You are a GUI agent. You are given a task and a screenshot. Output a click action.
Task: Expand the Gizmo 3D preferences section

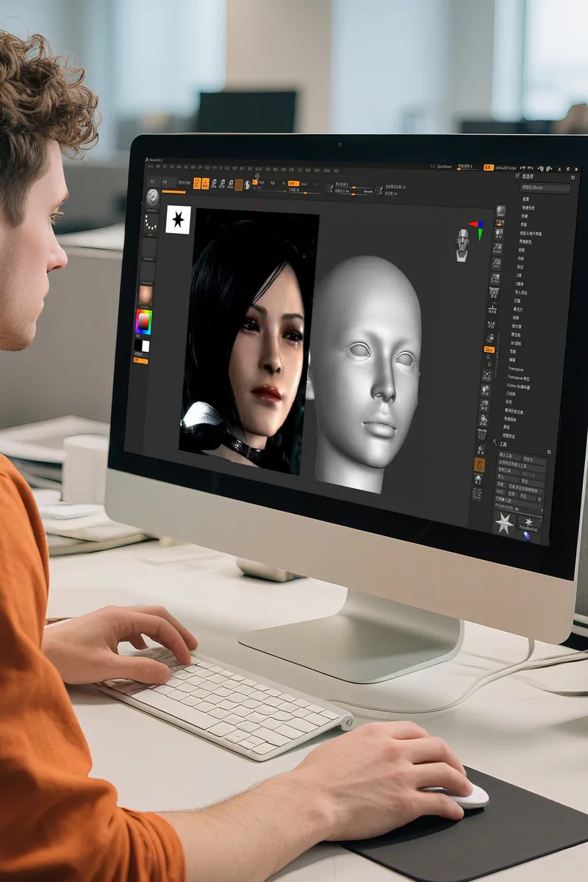[x=517, y=385]
